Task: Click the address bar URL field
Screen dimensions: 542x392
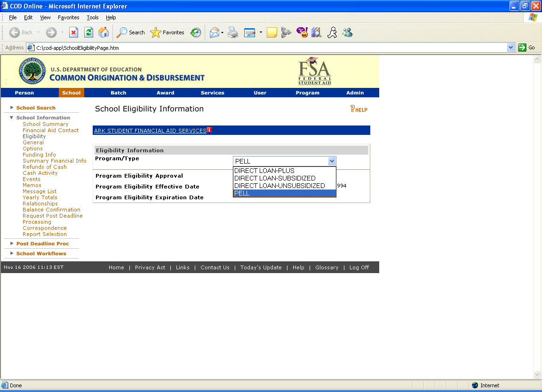Action: [268, 47]
